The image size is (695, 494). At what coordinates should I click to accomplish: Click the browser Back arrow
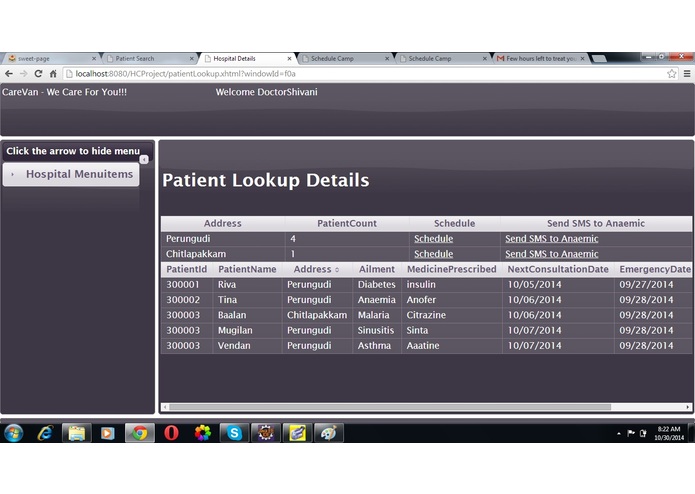tap(9, 74)
